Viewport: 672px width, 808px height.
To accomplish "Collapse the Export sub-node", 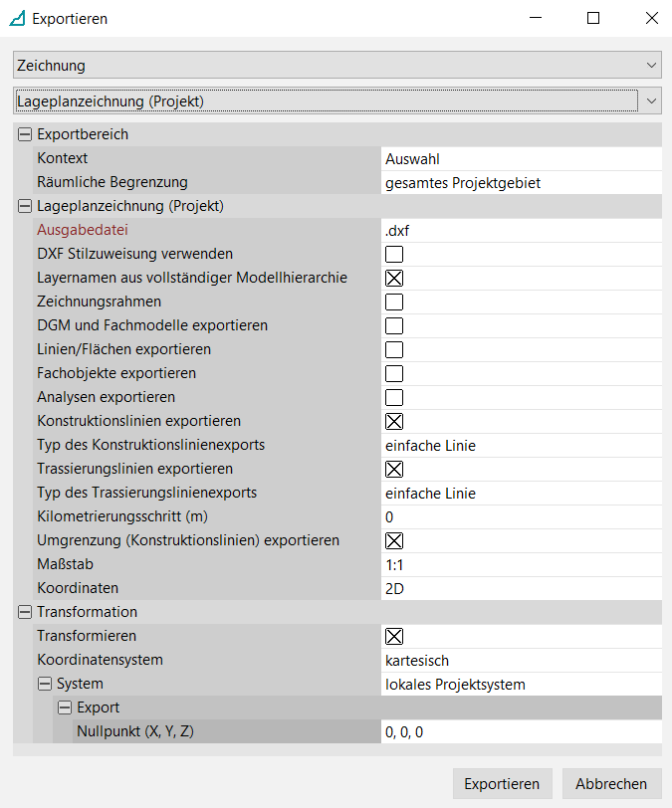I will (x=64, y=707).
